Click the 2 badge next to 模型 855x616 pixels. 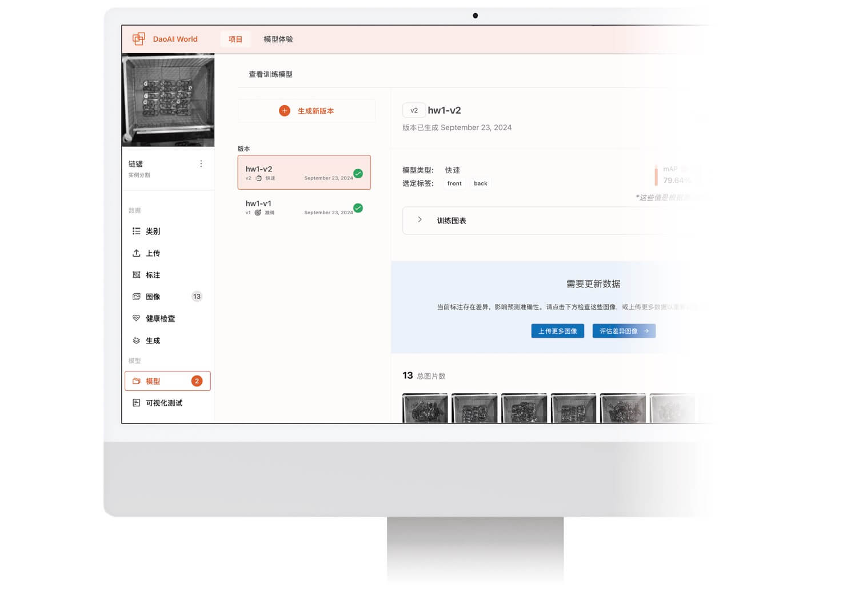[x=197, y=381]
